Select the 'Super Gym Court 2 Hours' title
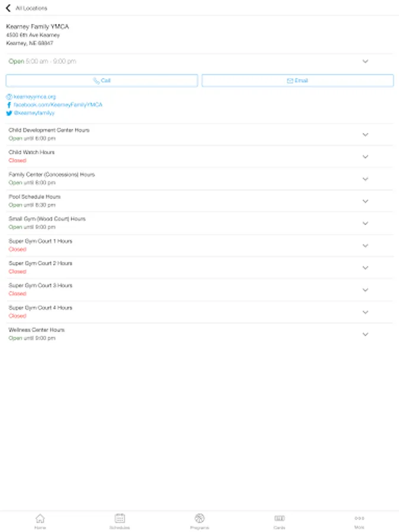The width and height of the screenshot is (399, 532). [40, 263]
